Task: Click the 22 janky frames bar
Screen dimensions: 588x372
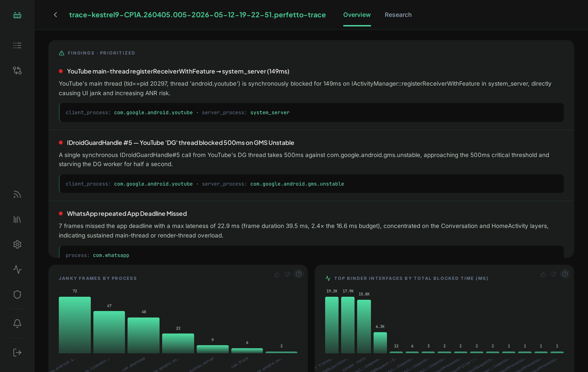Action: 178,343
